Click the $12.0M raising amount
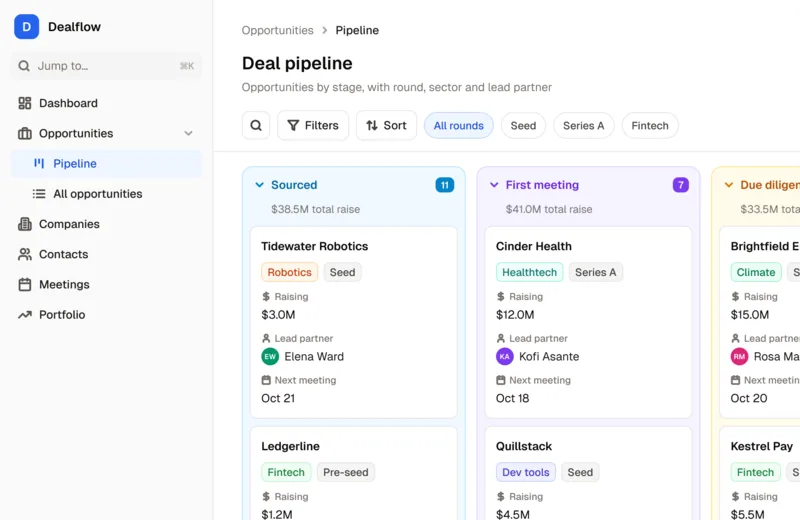The width and height of the screenshot is (800, 520). 515,314
